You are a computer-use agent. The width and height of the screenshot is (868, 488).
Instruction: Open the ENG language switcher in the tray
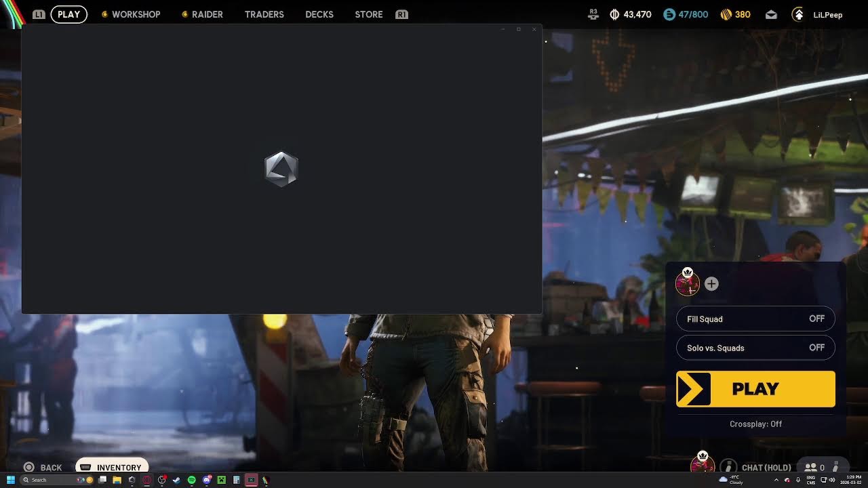pos(811,480)
